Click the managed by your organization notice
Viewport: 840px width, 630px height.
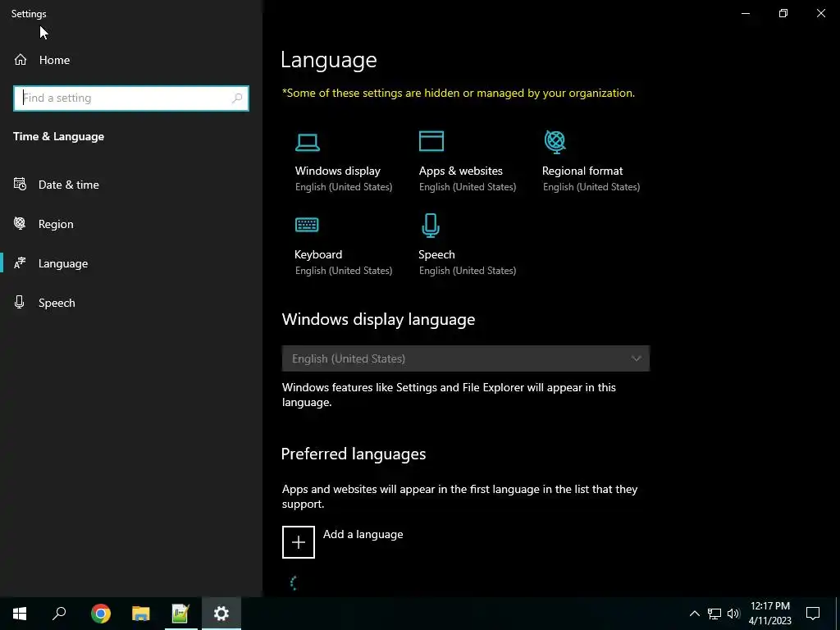458,94
